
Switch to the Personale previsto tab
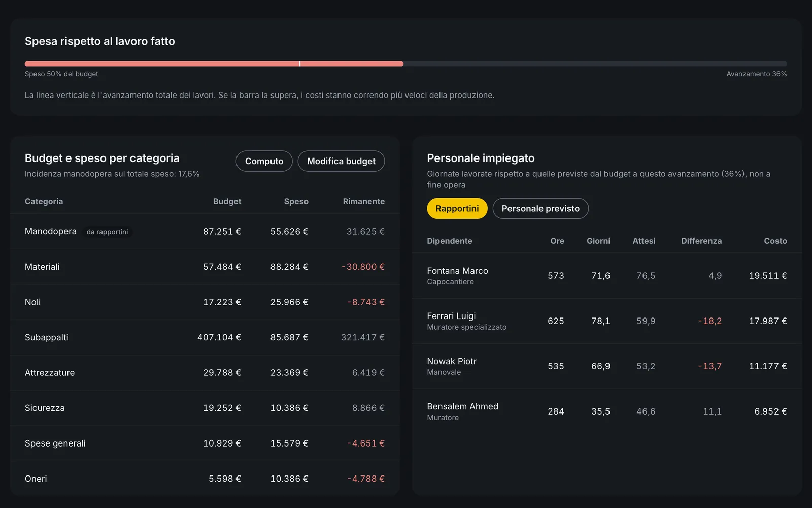(x=540, y=209)
